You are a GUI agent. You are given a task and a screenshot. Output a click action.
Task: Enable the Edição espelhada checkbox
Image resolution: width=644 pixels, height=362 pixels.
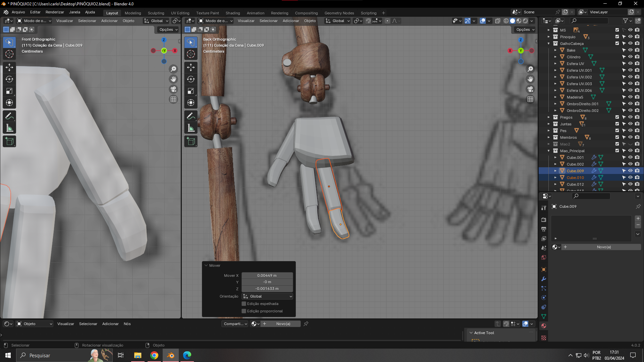click(x=244, y=304)
